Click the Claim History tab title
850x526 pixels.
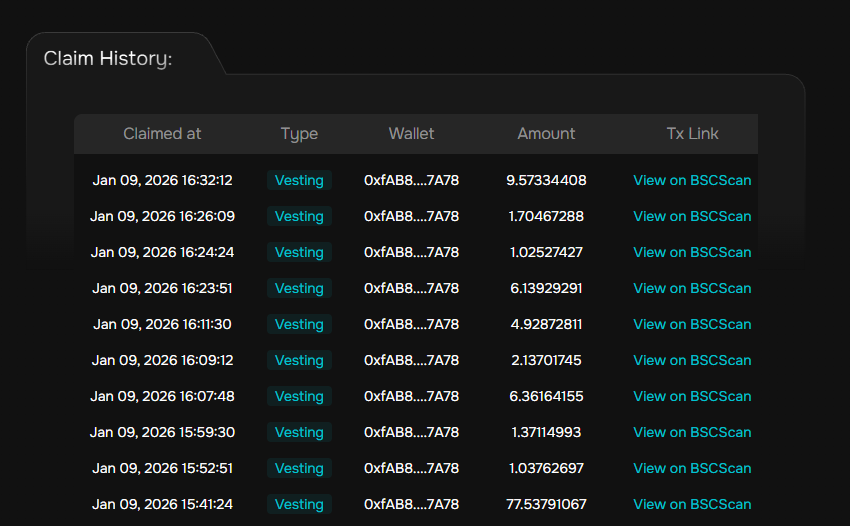click(108, 59)
